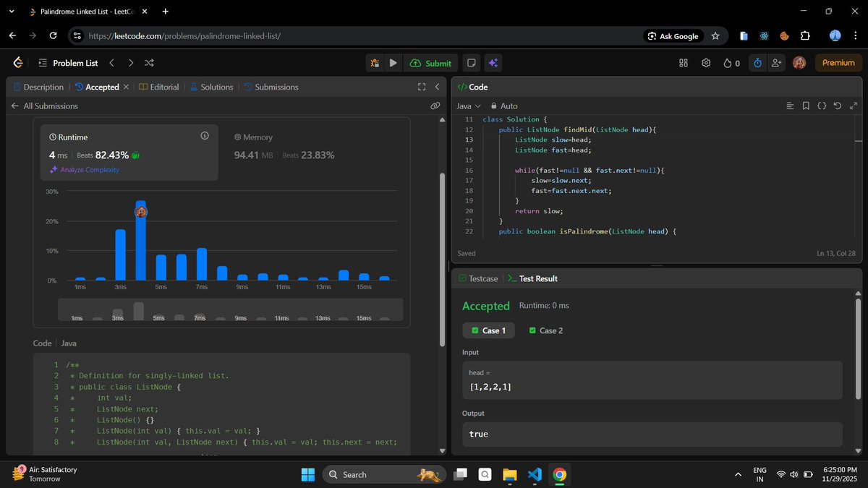The image size is (868, 488).
Task: Switch to the Editorial tab
Action: (158, 87)
